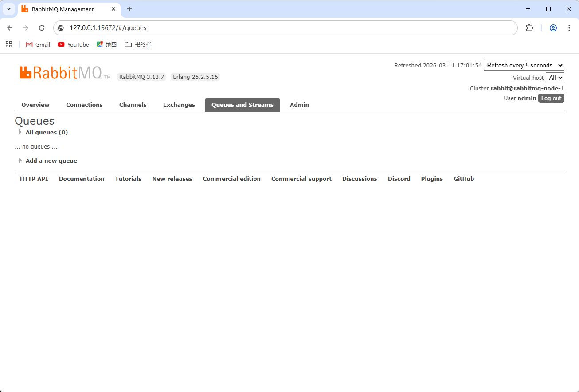This screenshot has height=392, width=579.
Task: Open the Commercial edition link
Action: 232,179
